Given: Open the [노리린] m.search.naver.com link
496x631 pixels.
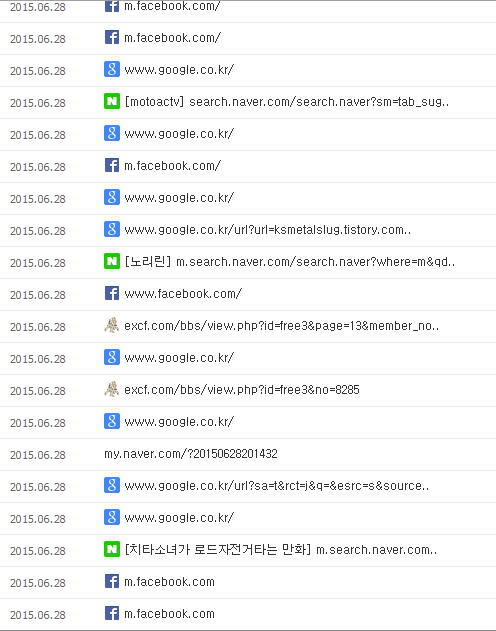Looking at the screenshot, I should [x=290, y=262].
